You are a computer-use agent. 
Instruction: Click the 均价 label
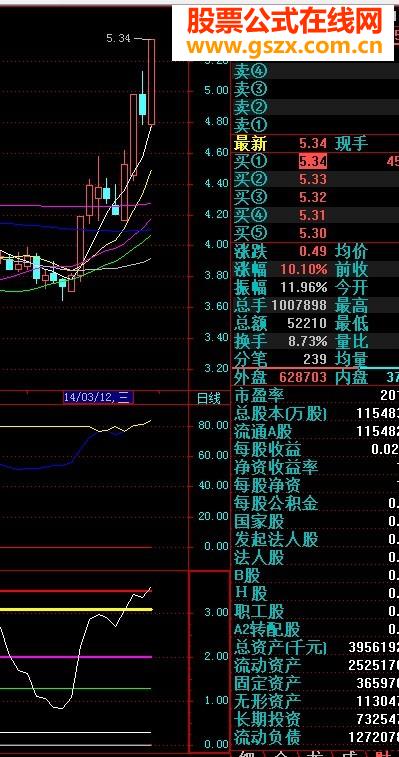click(x=352, y=251)
